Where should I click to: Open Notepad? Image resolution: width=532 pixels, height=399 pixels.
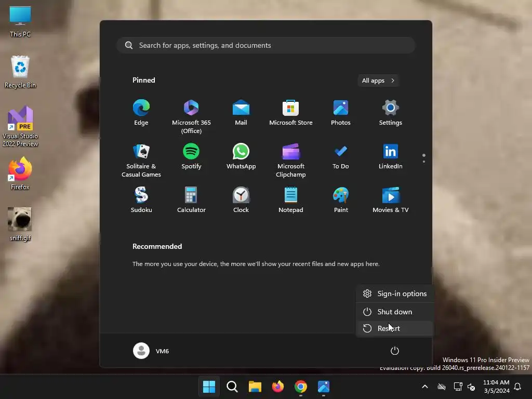click(x=291, y=200)
